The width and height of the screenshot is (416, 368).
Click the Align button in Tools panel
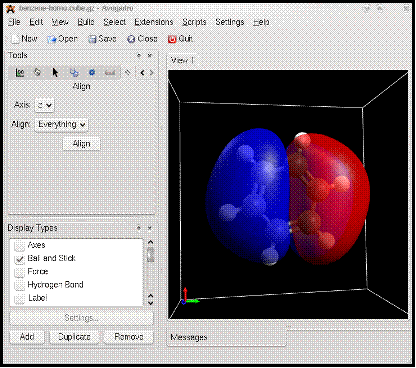click(81, 144)
